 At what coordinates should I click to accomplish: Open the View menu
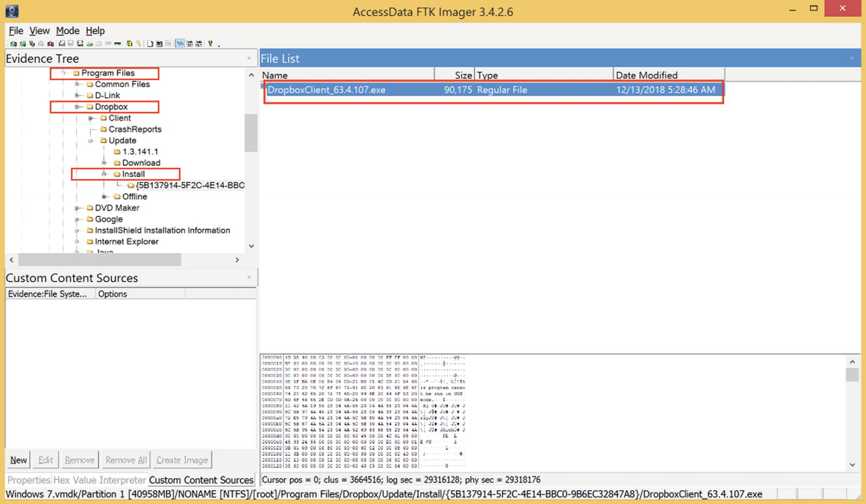[x=39, y=31]
